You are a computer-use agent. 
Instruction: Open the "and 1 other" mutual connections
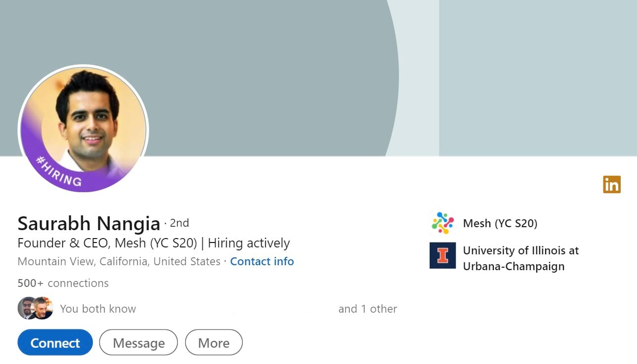[367, 309]
